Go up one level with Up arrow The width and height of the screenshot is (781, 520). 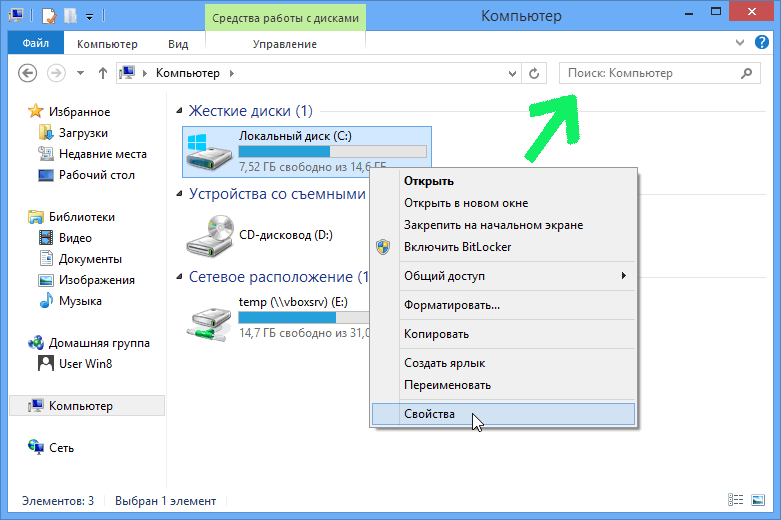[103, 73]
